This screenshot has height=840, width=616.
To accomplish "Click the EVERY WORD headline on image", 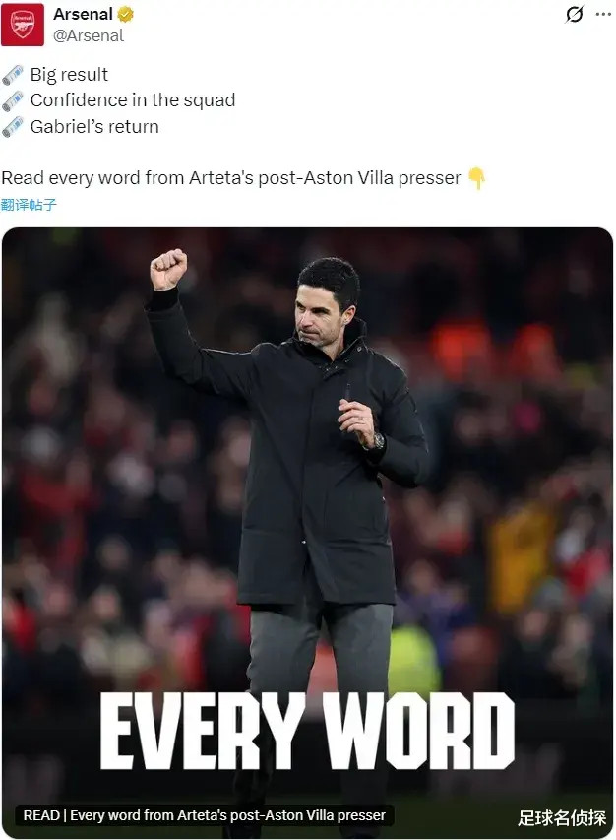I will click(307, 732).
